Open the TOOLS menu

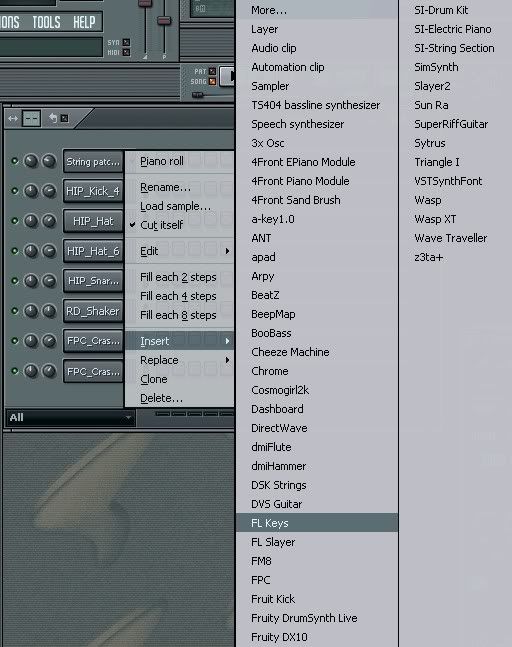coord(46,22)
